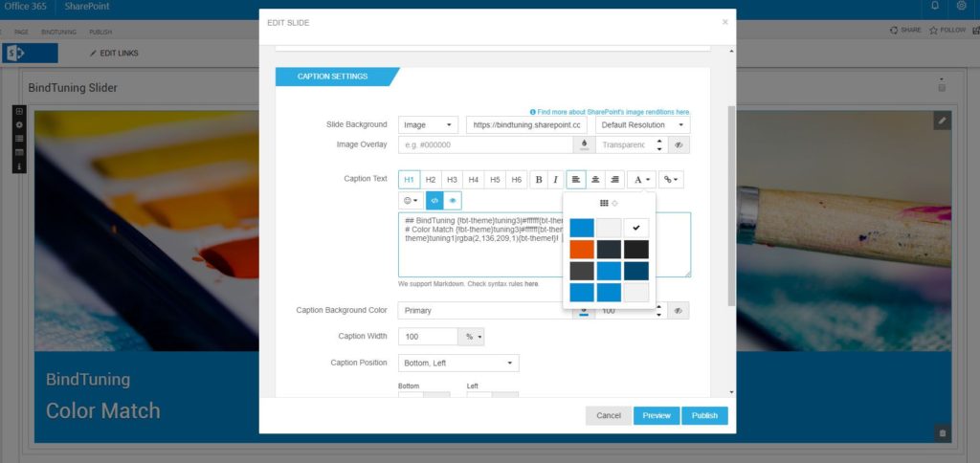Viewport: 980px width, 463px height.
Task: Open the gear settings in slider side toolbar
Action: 19,125
